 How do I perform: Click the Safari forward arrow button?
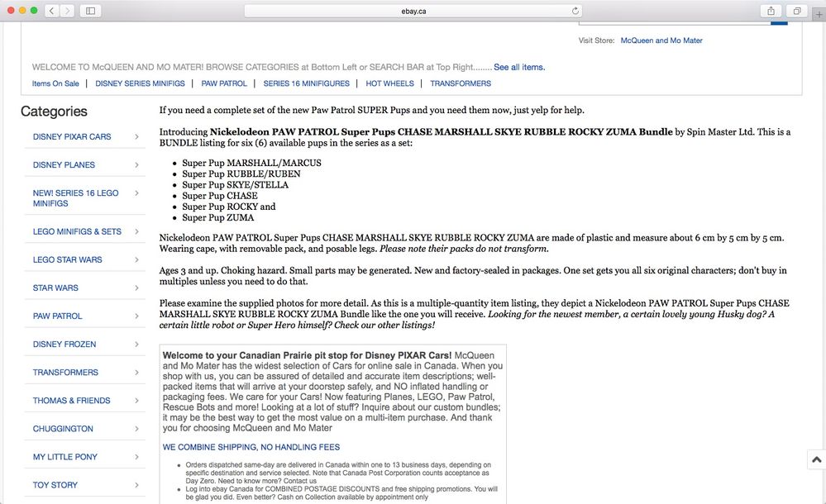click(x=67, y=11)
